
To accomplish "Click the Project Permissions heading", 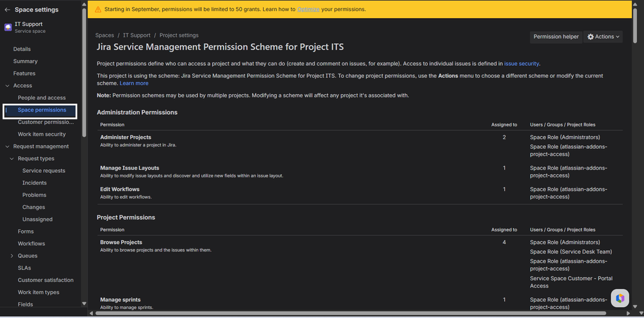I will pyautogui.click(x=126, y=217).
